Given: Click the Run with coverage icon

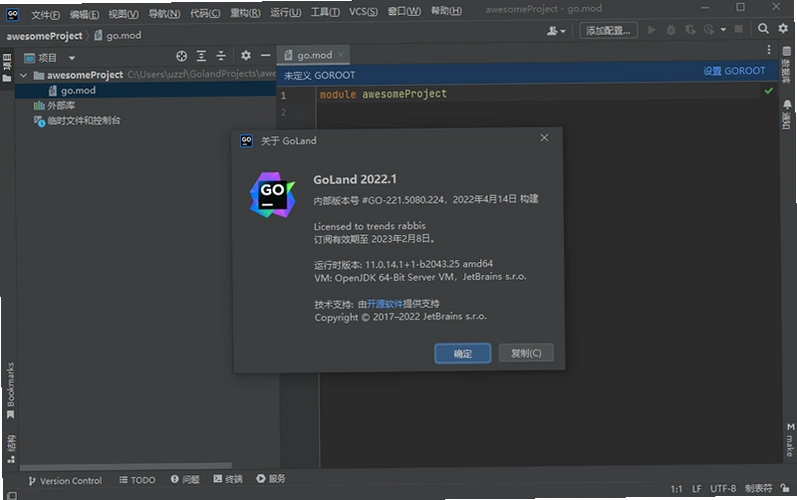Looking at the screenshot, I should pos(690,30).
